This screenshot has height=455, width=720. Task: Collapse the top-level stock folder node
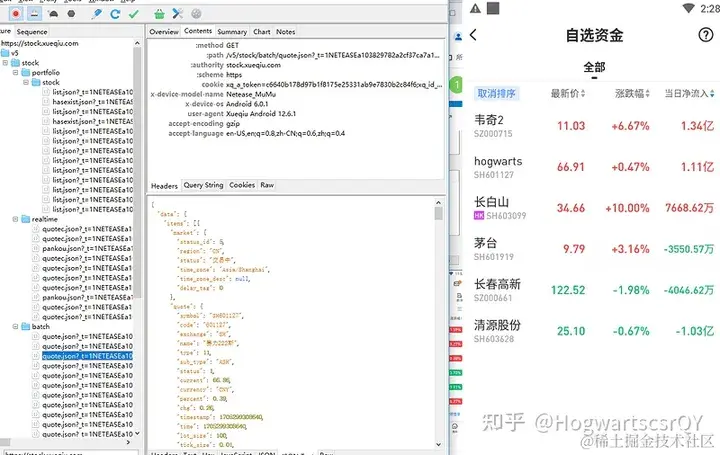coord(5,63)
